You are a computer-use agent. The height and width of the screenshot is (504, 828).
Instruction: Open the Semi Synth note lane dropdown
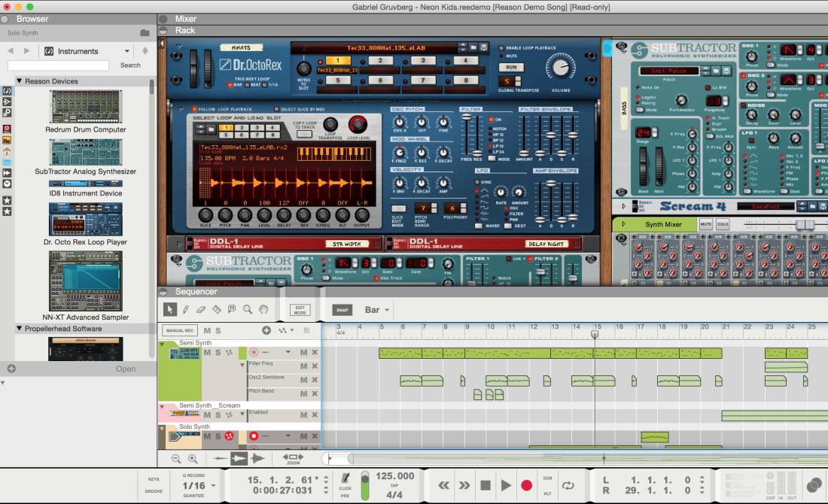288,352
